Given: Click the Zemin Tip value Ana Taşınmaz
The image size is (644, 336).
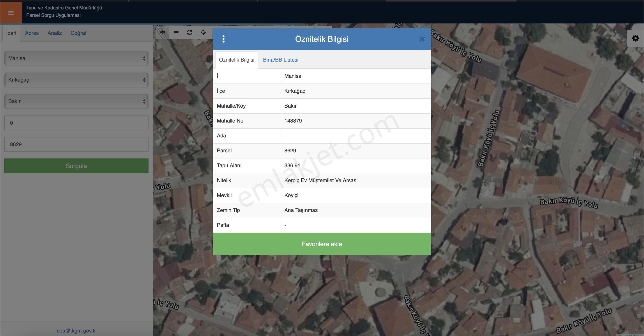Looking at the screenshot, I should coord(301,210).
